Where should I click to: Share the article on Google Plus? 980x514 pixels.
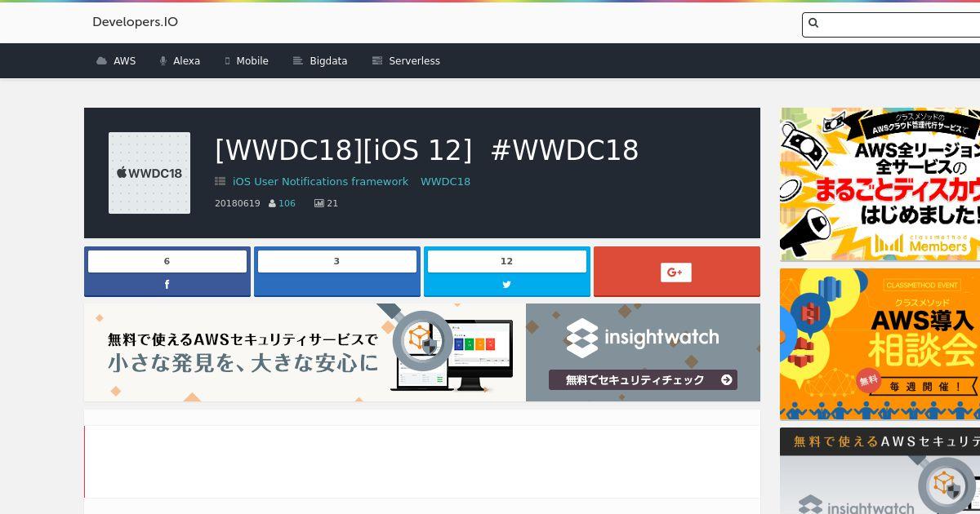(x=677, y=272)
